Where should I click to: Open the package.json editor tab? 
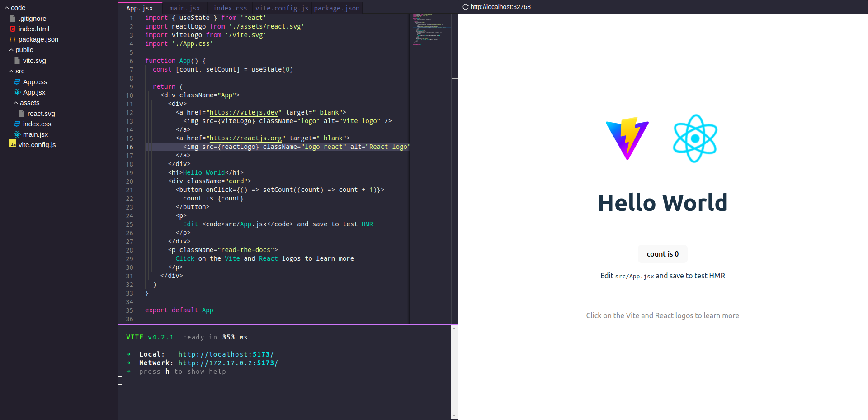(337, 8)
